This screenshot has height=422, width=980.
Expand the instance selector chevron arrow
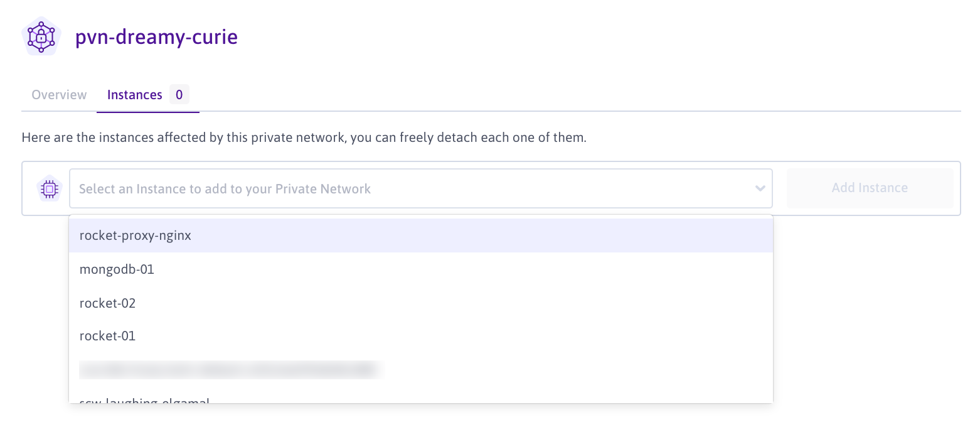(x=760, y=188)
